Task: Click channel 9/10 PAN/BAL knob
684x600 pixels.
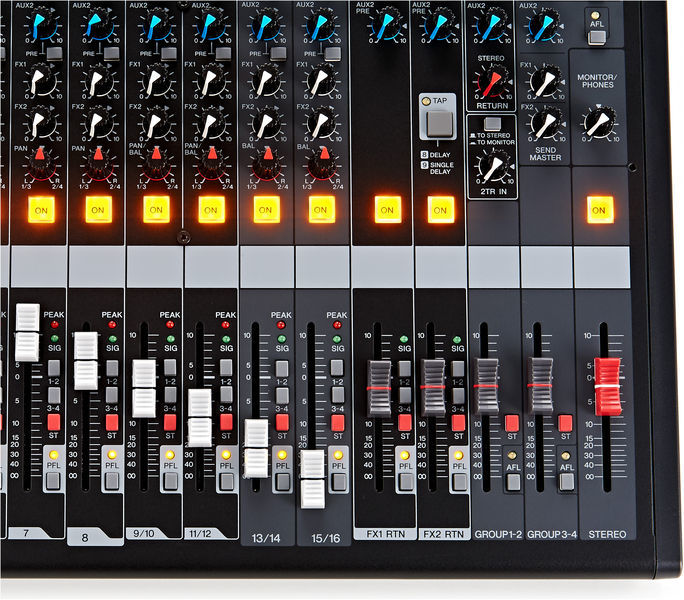Action: coord(156,164)
